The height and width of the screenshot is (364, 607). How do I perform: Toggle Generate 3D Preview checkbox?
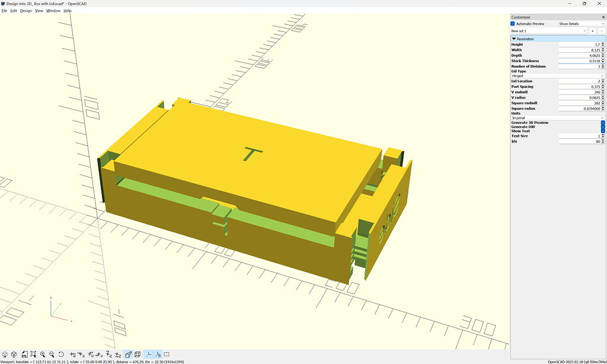603,122
